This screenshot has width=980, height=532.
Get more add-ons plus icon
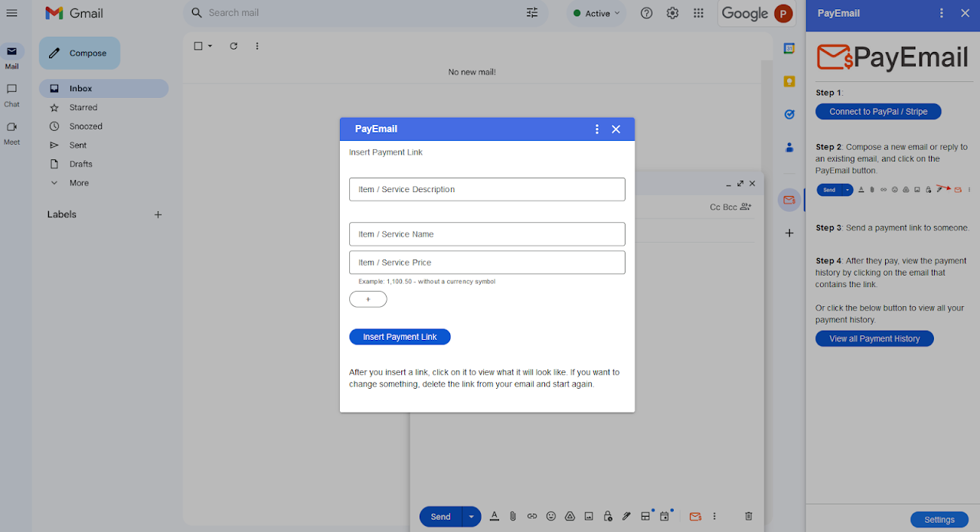[789, 233]
